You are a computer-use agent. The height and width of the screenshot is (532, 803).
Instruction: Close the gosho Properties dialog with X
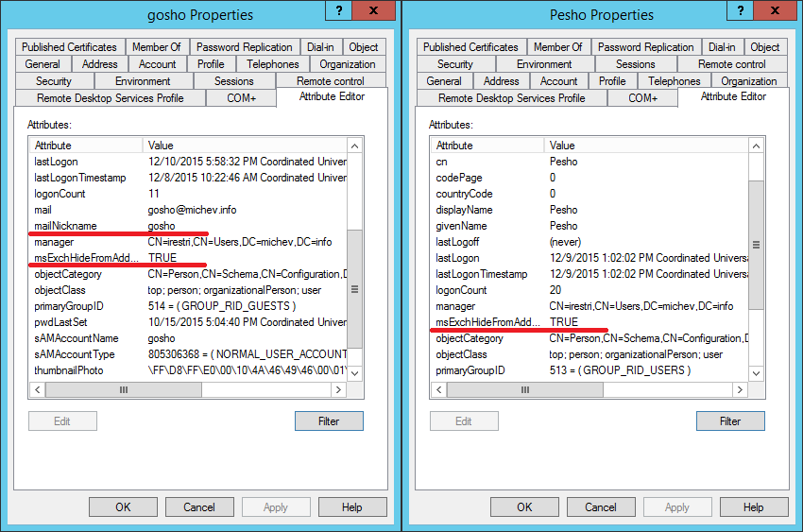click(377, 11)
